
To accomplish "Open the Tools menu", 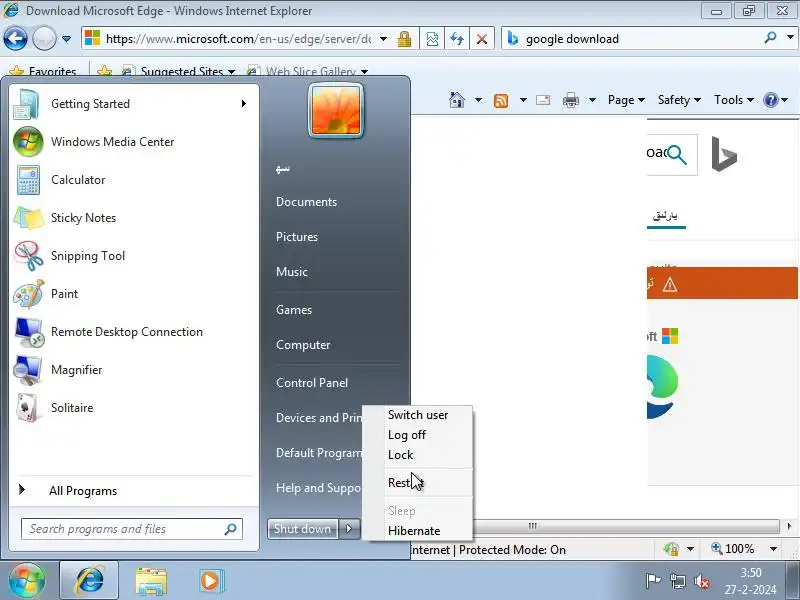I will [x=734, y=100].
